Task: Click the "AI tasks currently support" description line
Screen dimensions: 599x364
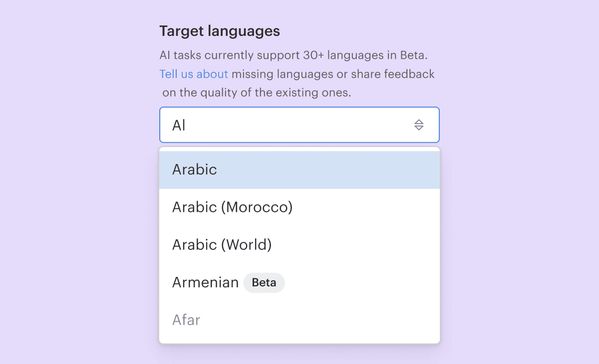Action: coord(294,55)
